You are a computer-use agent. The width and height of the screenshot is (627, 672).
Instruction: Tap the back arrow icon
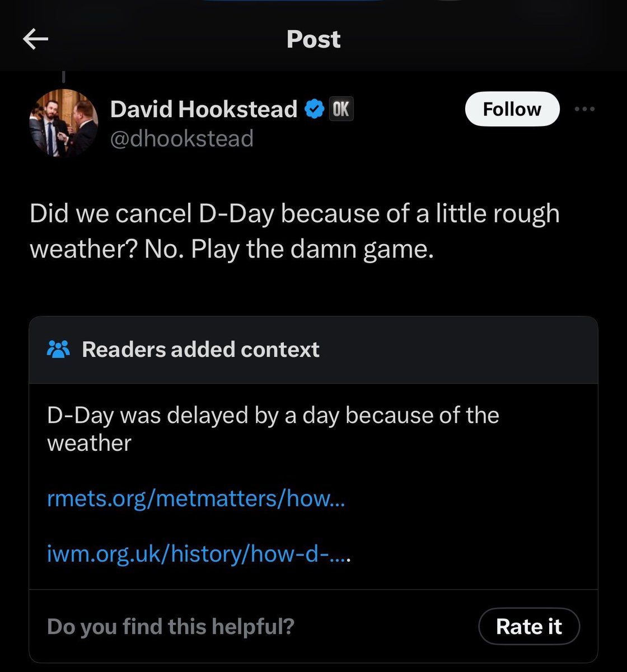click(x=35, y=39)
